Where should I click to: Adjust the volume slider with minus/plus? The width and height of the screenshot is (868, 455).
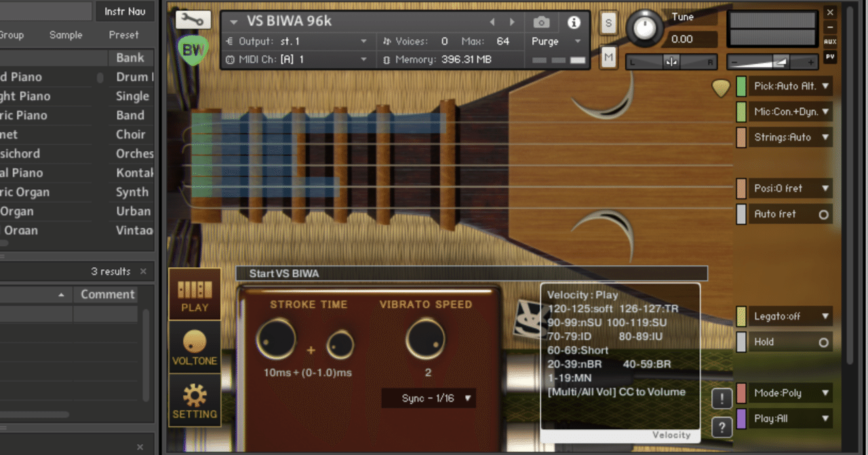[x=772, y=62]
